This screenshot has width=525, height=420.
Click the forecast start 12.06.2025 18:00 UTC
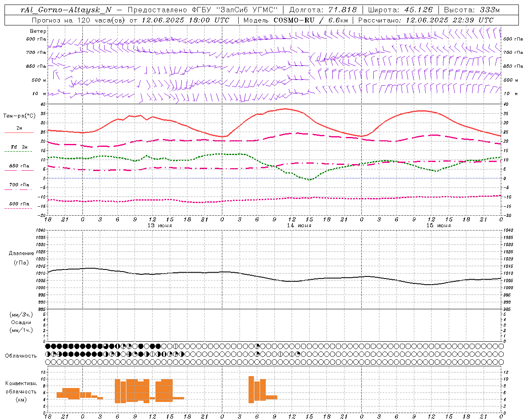coord(185,20)
